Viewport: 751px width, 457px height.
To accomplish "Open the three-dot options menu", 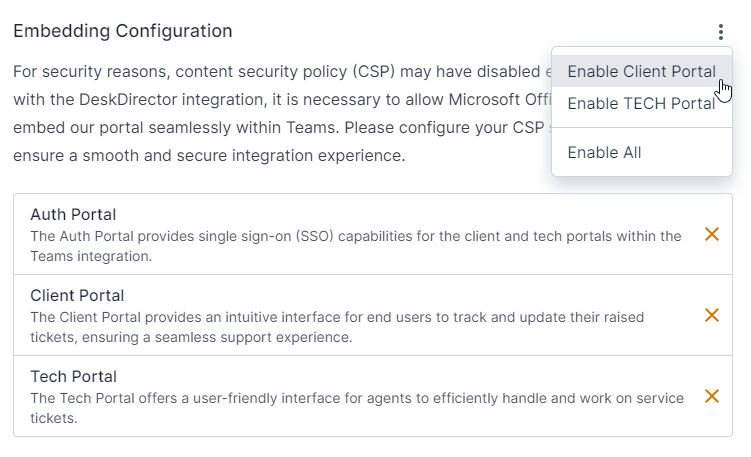I will [x=721, y=32].
